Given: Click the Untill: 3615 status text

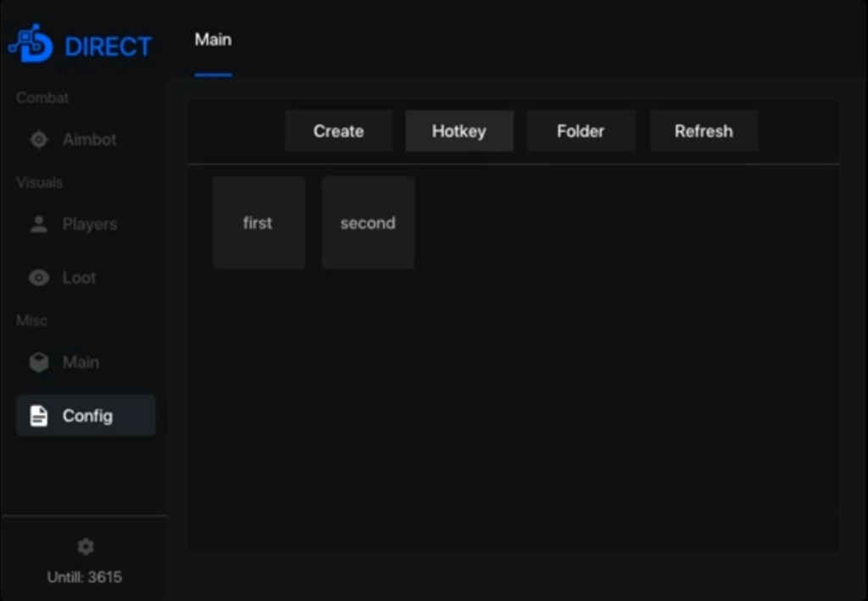Looking at the screenshot, I should click(85, 577).
